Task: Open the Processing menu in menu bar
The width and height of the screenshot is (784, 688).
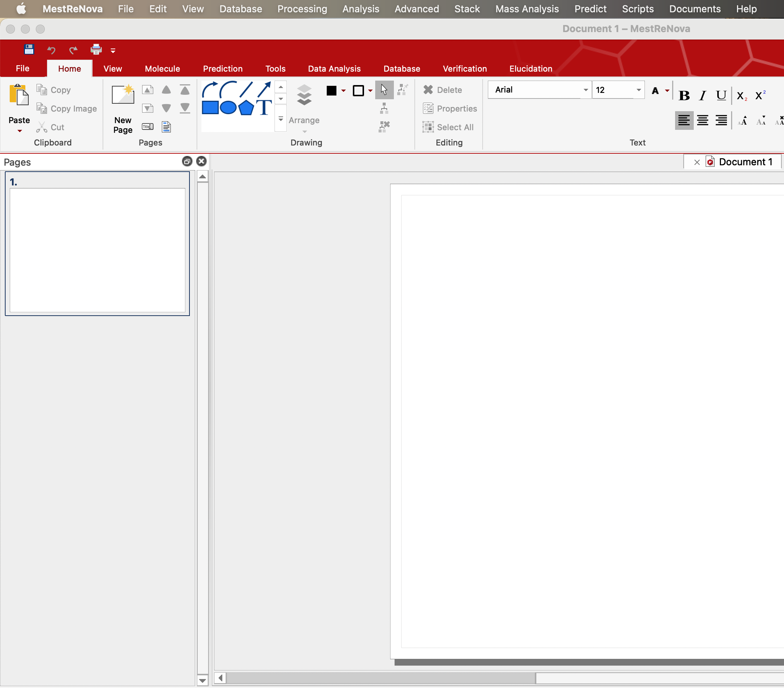Action: pyautogui.click(x=302, y=9)
